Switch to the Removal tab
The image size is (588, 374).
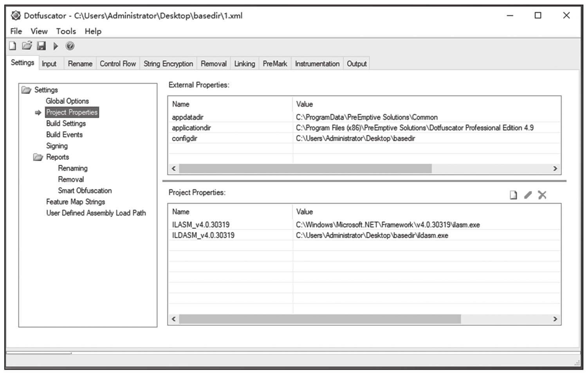click(x=214, y=64)
